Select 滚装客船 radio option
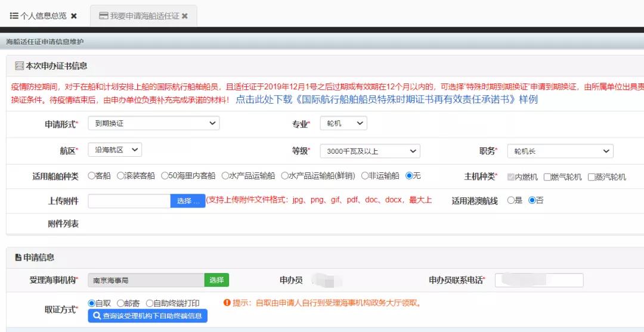Viewport: 644px width, 332px height. tap(120, 176)
